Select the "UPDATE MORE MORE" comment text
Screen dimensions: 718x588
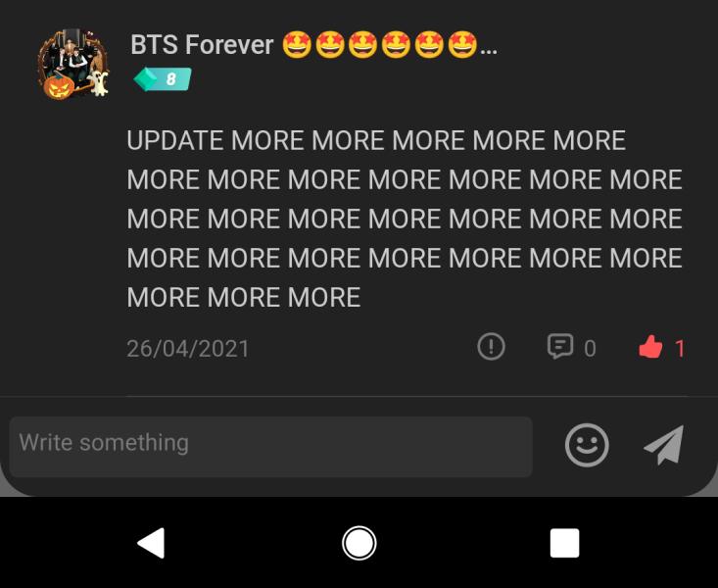(405, 219)
